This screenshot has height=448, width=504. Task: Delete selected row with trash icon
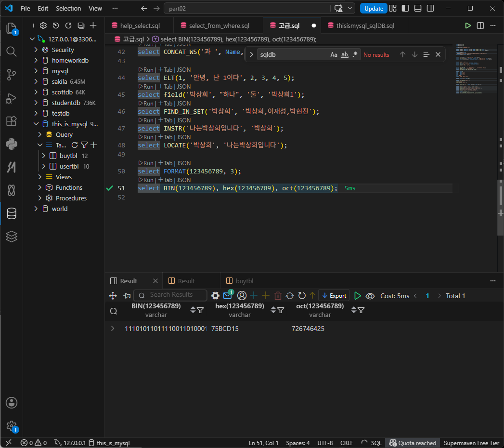click(x=278, y=296)
